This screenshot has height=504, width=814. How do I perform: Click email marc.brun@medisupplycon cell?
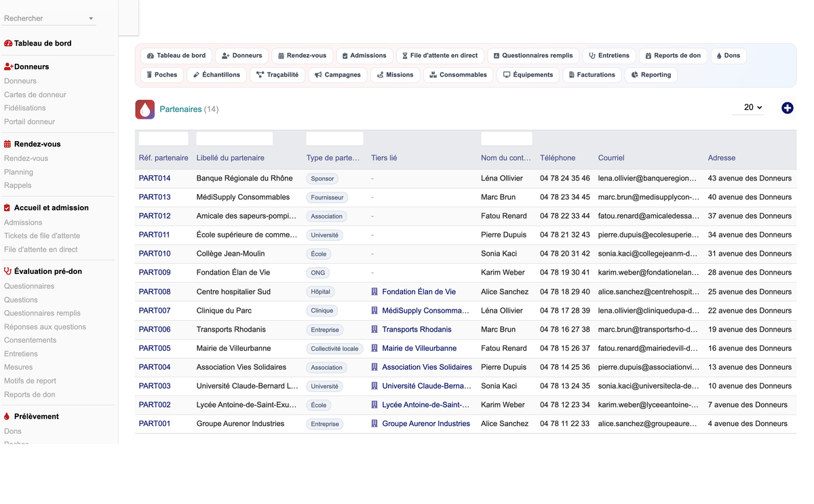[x=648, y=197]
